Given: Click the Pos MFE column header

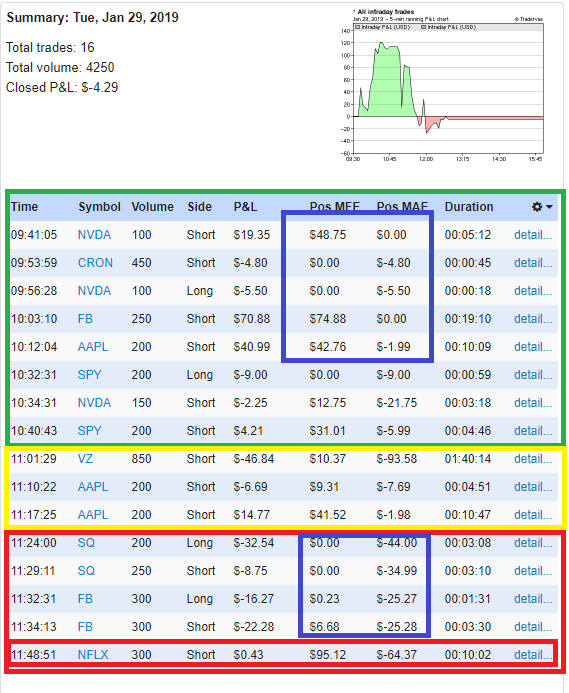Looking at the screenshot, I should pyautogui.click(x=335, y=207).
